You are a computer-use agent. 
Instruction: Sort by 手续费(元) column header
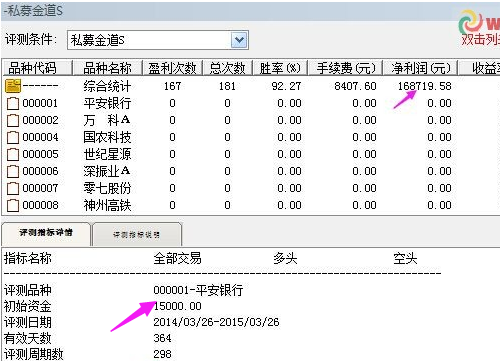345,68
